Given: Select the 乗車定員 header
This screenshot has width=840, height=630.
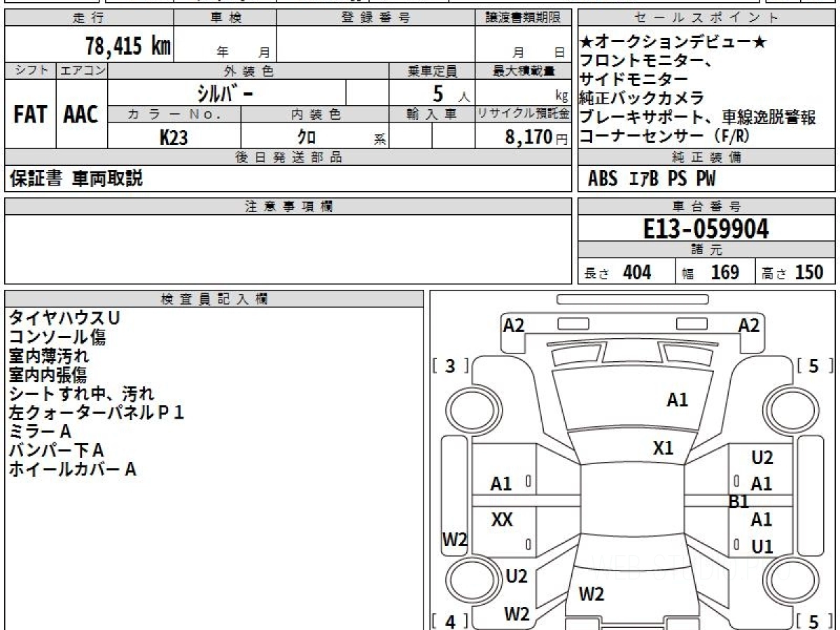Looking at the screenshot, I should pos(432,71).
